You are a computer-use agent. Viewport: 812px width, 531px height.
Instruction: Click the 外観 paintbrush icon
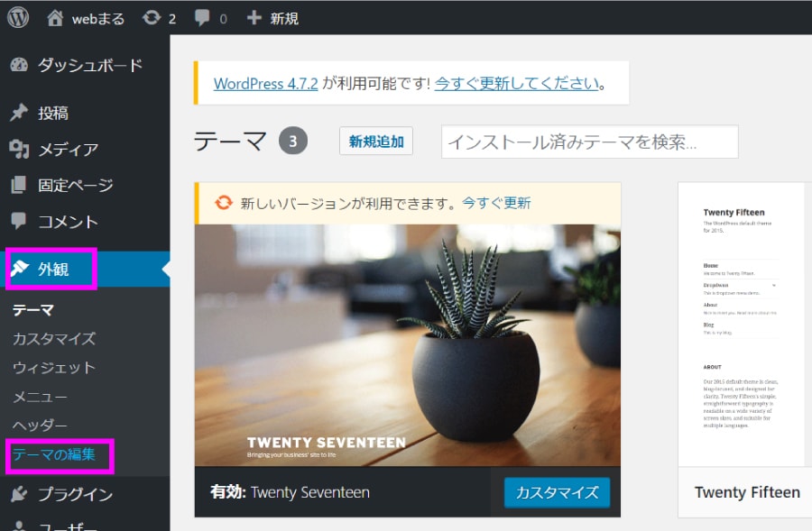(20, 269)
